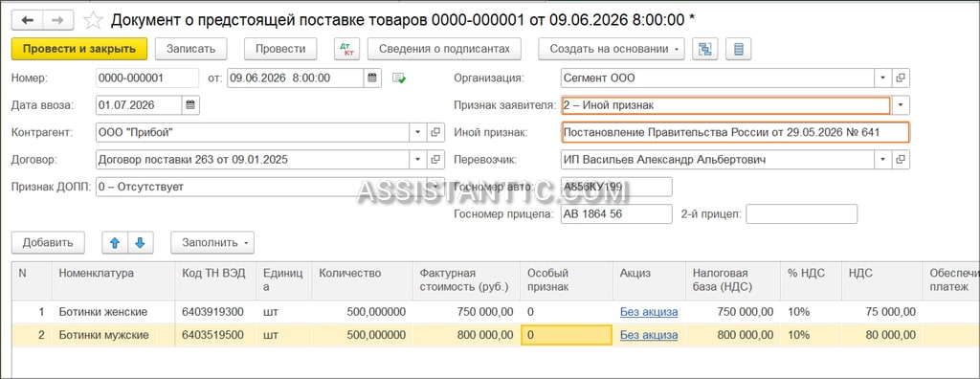980x379 pixels.
Task: Open the Создать на основании menu
Action: pyautogui.click(x=612, y=49)
